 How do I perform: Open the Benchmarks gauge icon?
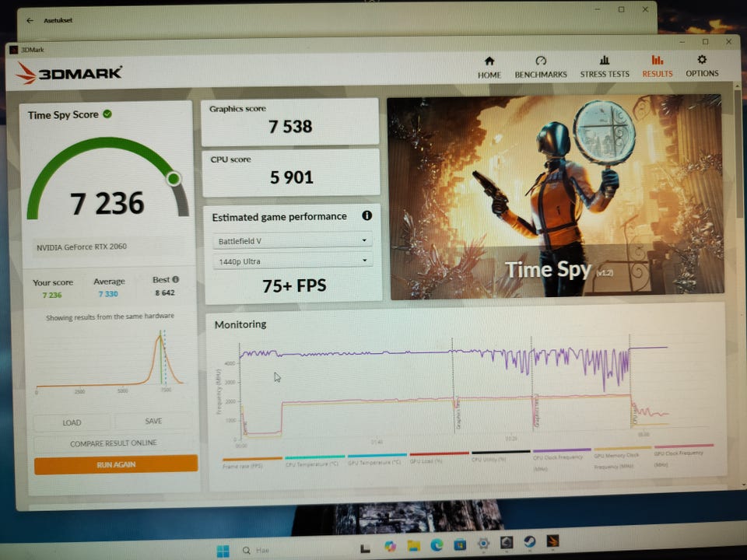point(541,61)
